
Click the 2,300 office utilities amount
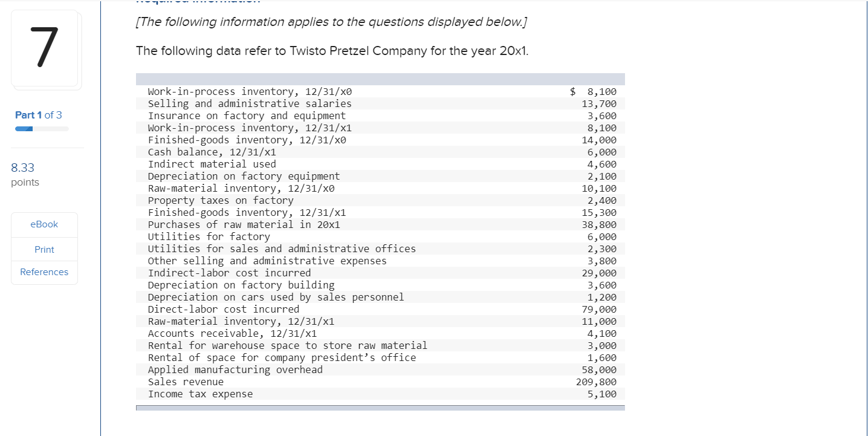602,249
